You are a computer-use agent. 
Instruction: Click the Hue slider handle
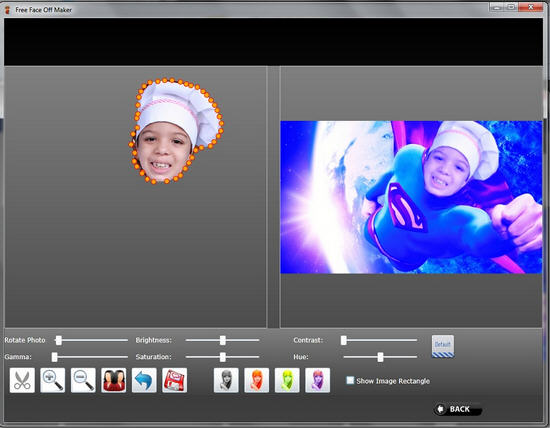click(x=381, y=357)
